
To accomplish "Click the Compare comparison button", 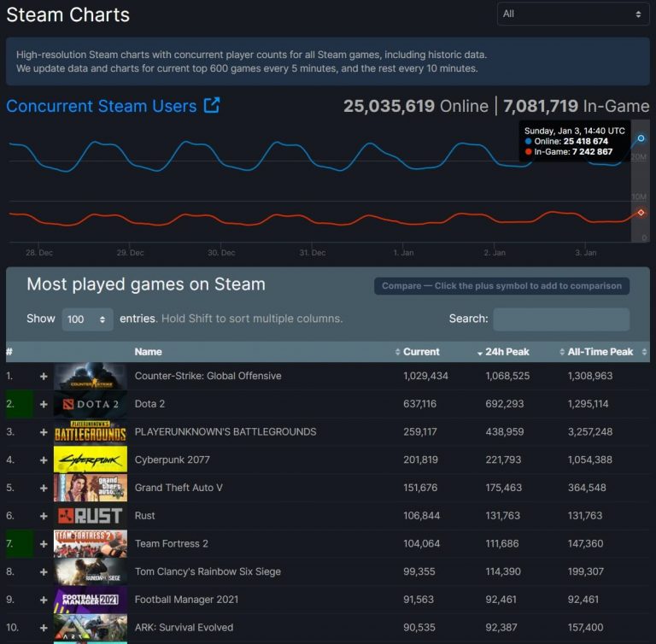I will tap(501, 286).
